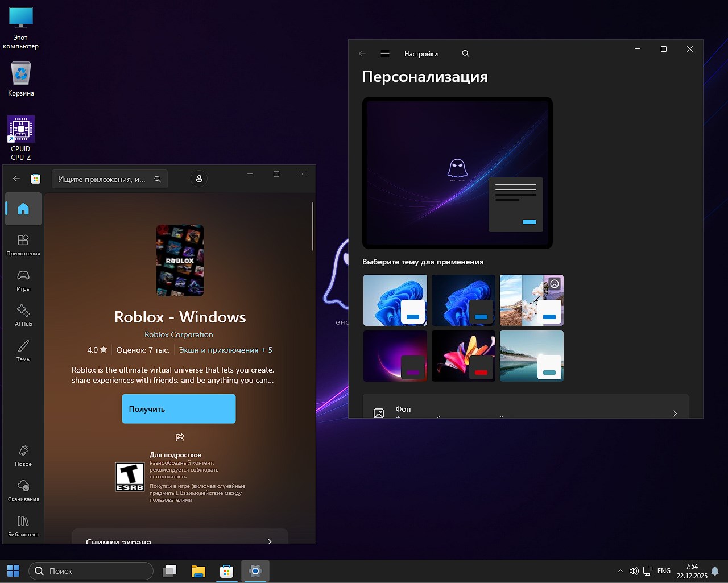Open Task View on taskbar

(x=169, y=571)
